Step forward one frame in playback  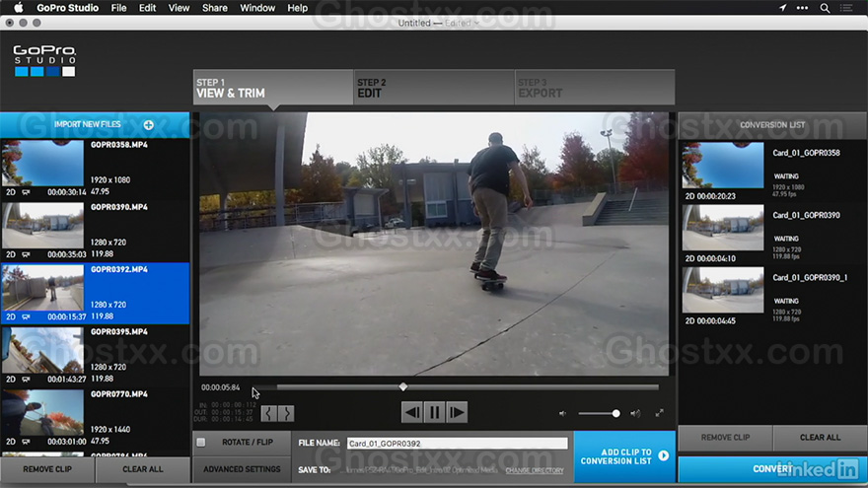[457, 412]
